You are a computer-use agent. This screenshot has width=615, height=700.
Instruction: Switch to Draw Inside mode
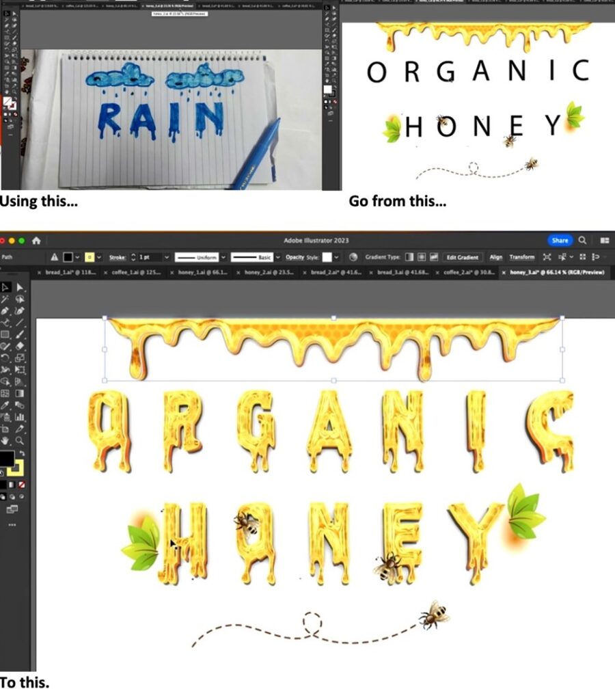coord(21,496)
